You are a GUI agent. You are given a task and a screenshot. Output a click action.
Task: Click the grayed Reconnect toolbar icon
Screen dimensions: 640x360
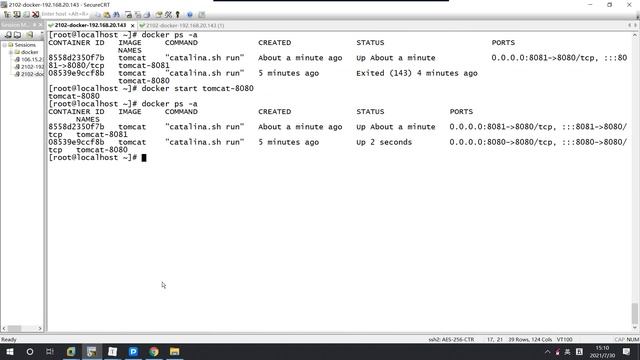[26, 14]
